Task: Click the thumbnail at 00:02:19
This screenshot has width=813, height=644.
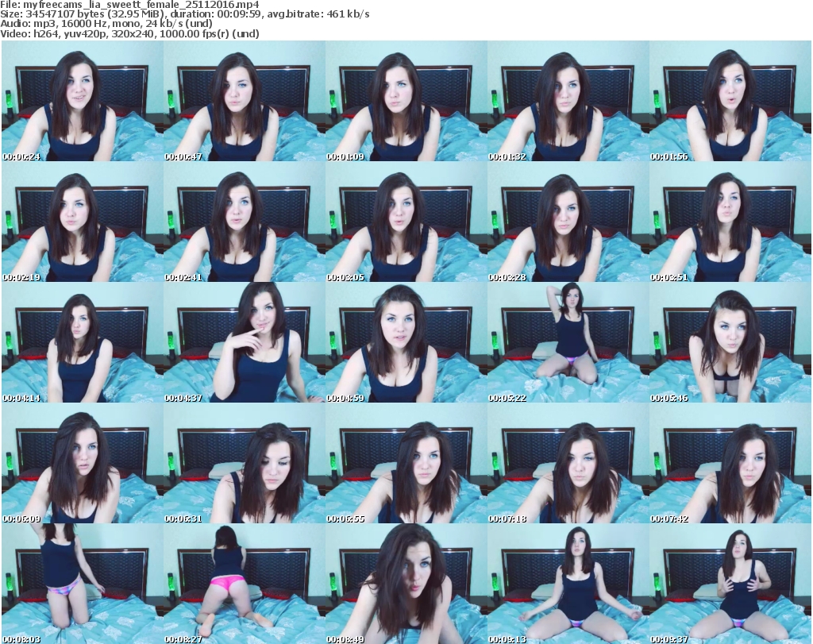Action: [82, 222]
